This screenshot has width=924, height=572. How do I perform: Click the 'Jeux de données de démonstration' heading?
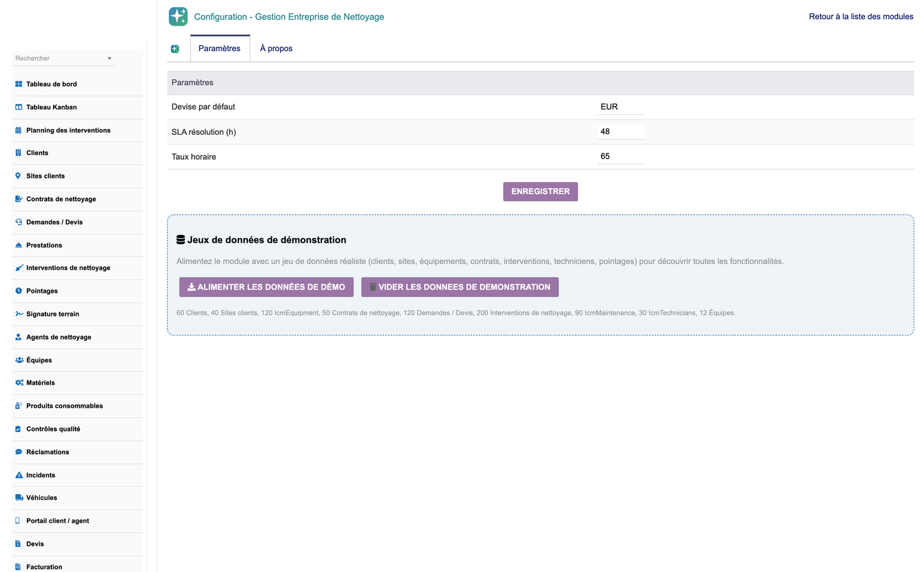coord(267,240)
